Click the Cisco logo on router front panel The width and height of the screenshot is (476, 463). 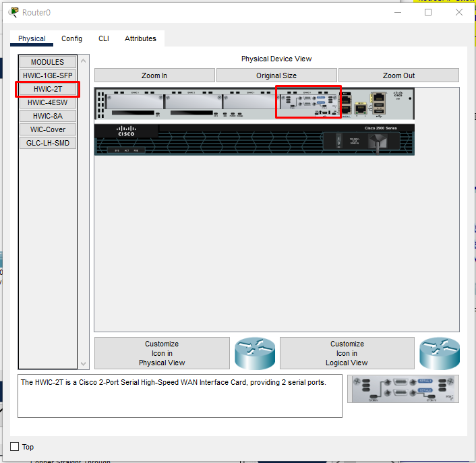tap(126, 131)
